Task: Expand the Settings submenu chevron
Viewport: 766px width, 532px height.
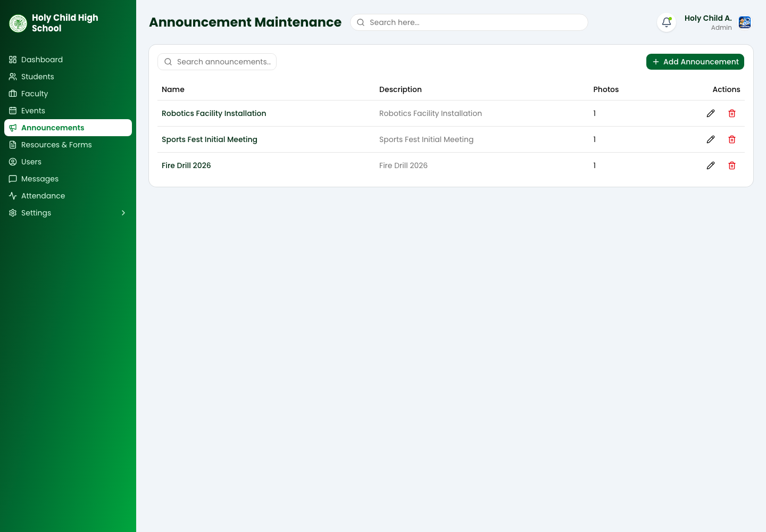Action: pos(123,213)
